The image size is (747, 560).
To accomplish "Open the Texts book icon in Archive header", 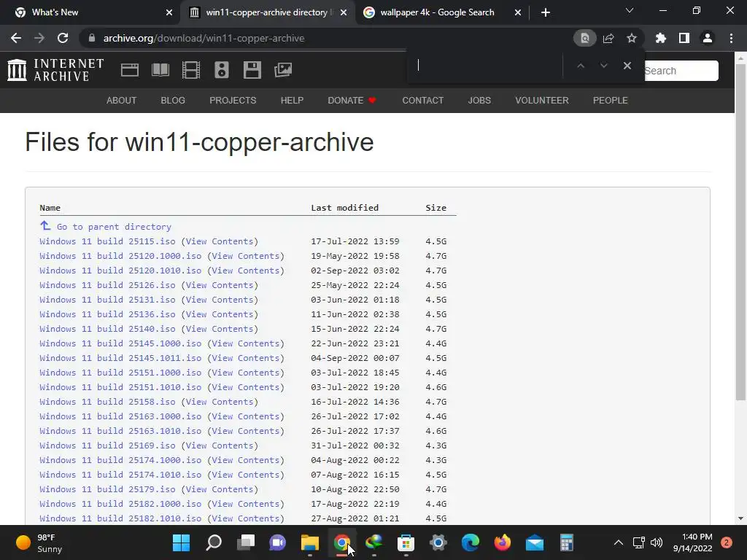I will click(160, 70).
